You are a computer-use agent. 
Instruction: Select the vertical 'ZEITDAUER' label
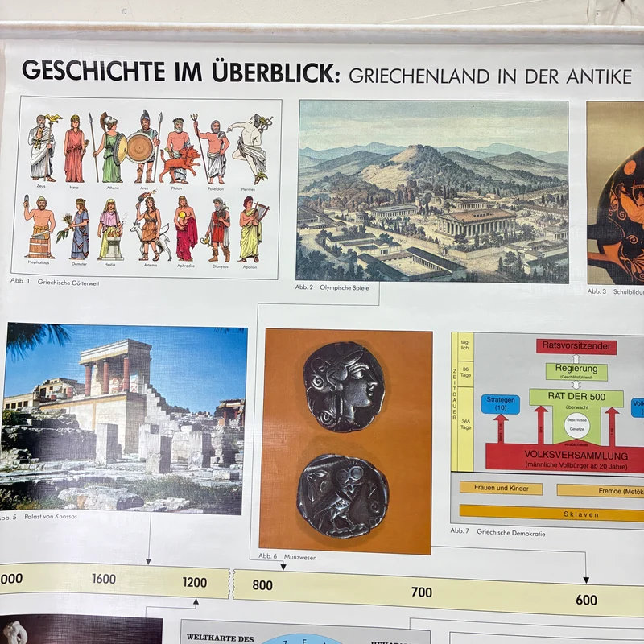point(454,394)
